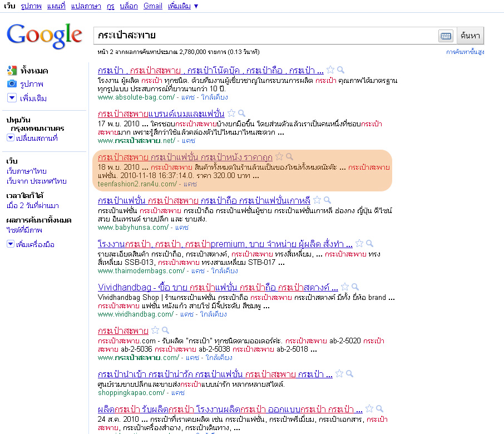
Task: Filter results by เมื่อ 2 วันที่ผ่านมา
Action: (x=33, y=205)
